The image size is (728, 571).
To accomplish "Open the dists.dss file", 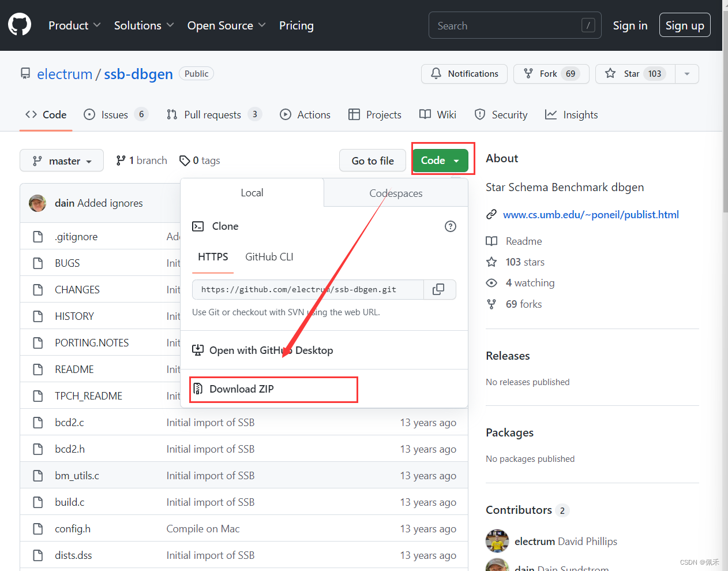I will (73, 555).
